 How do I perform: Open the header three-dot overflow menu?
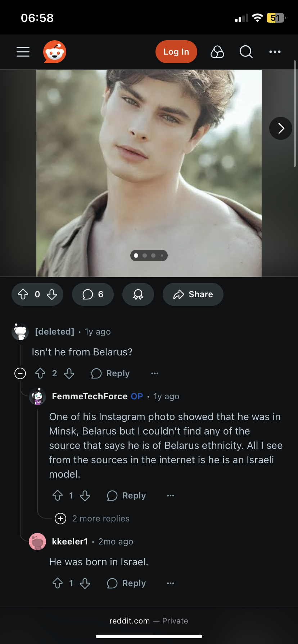tap(275, 52)
